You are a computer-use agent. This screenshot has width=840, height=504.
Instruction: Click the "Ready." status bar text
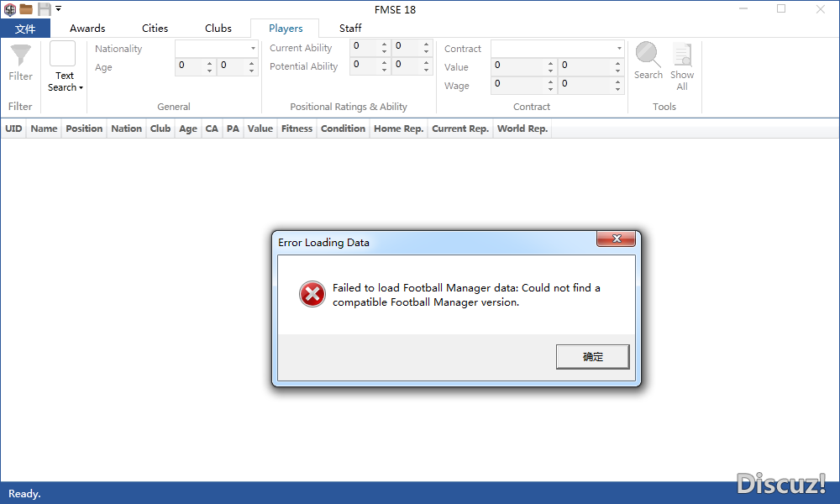(x=24, y=494)
